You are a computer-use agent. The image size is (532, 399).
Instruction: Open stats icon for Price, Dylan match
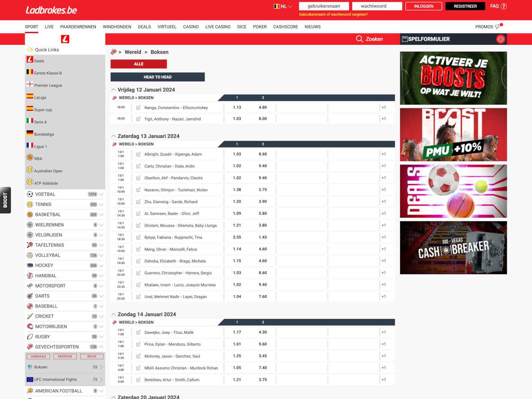coord(138,344)
